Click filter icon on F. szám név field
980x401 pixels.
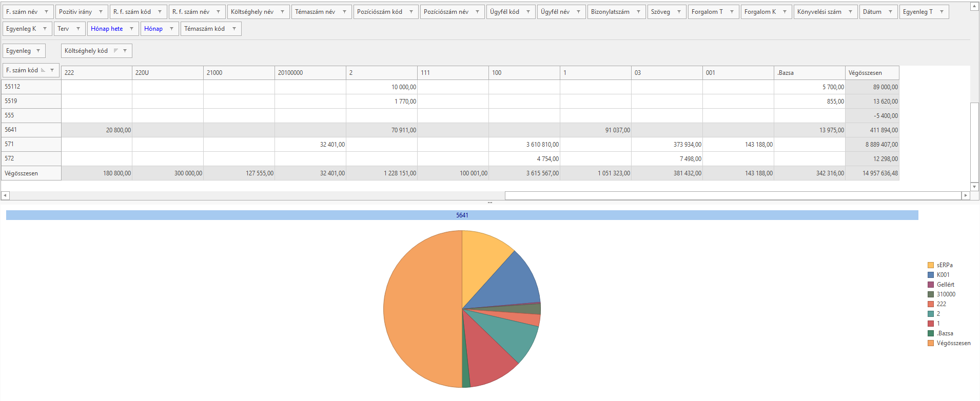pyautogui.click(x=46, y=12)
